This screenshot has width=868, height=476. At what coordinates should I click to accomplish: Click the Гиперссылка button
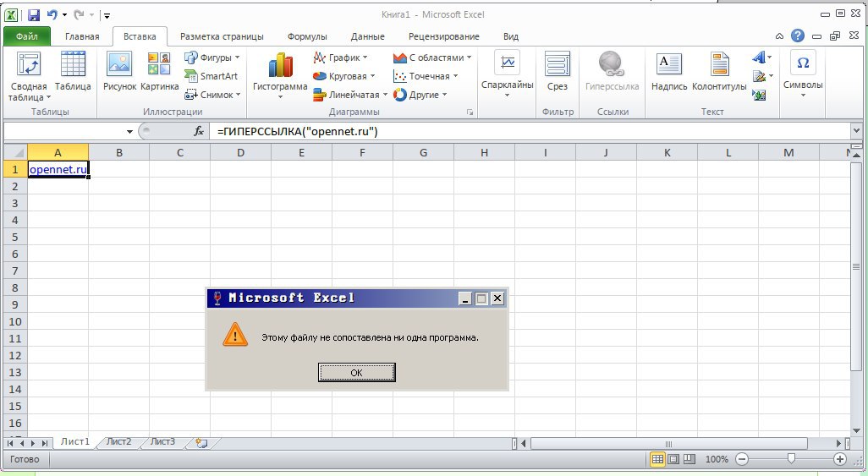pos(612,71)
